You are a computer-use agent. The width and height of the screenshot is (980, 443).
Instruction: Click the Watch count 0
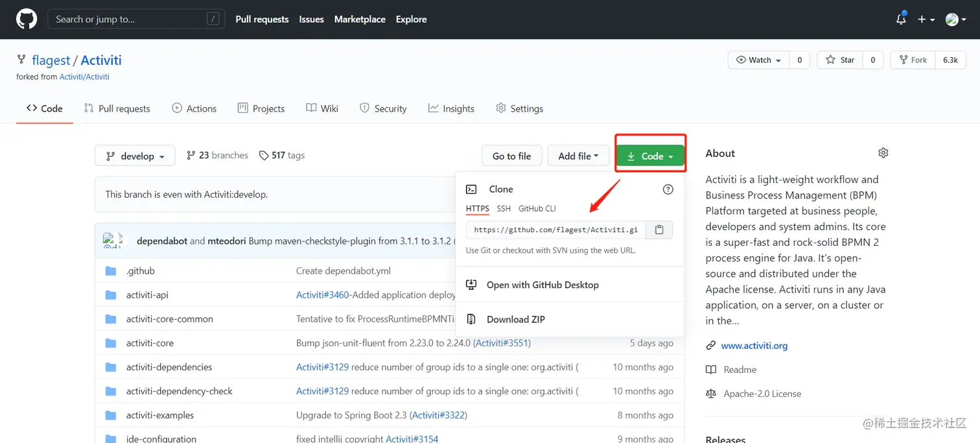click(799, 60)
